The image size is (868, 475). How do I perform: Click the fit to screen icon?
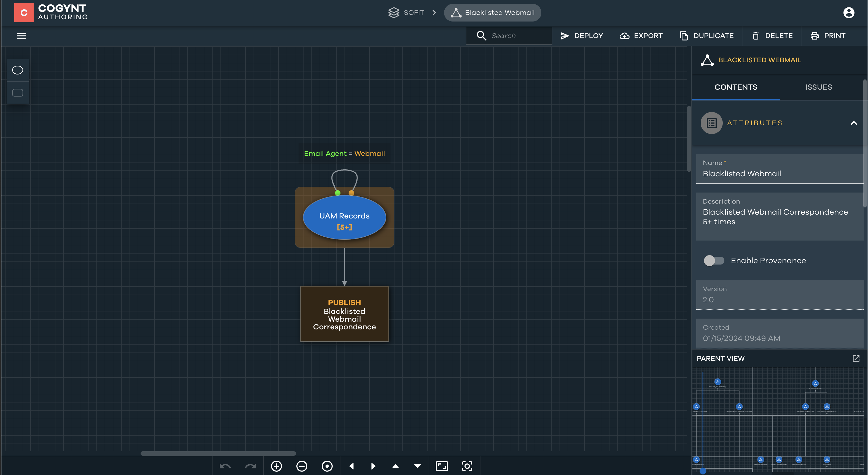point(441,466)
